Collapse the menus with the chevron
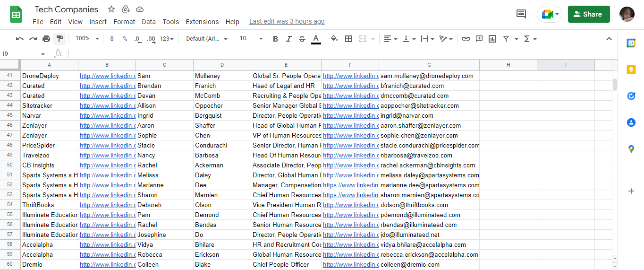The image size is (644, 270). (609, 39)
